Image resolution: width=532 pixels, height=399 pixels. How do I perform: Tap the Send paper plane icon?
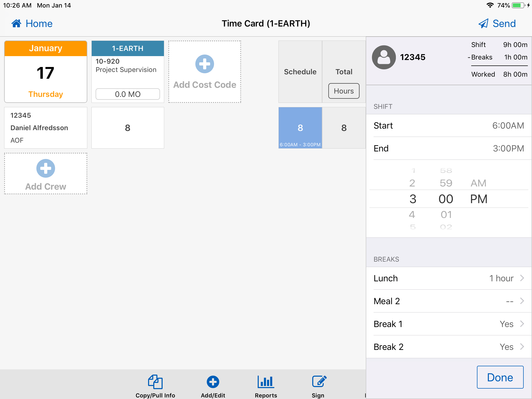coord(483,24)
